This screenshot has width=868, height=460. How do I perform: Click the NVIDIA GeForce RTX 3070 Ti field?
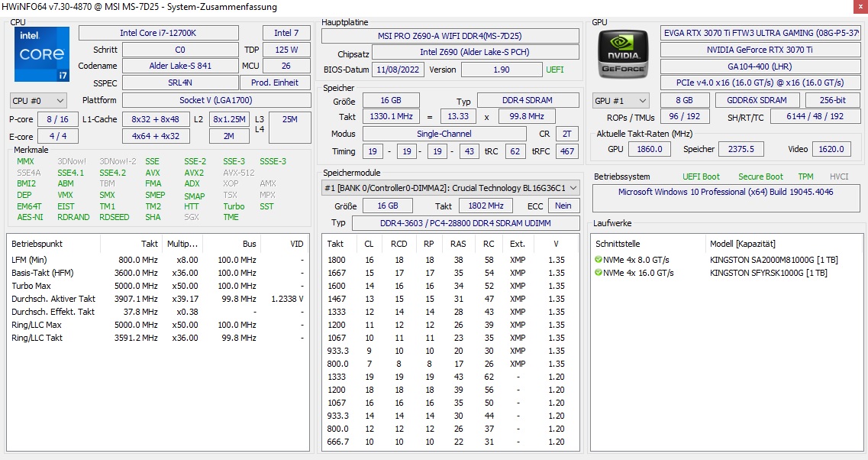tap(760, 50)
